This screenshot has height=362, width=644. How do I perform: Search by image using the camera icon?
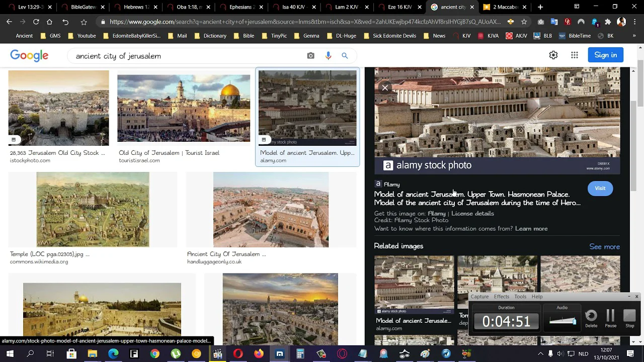tap(310, 56)
